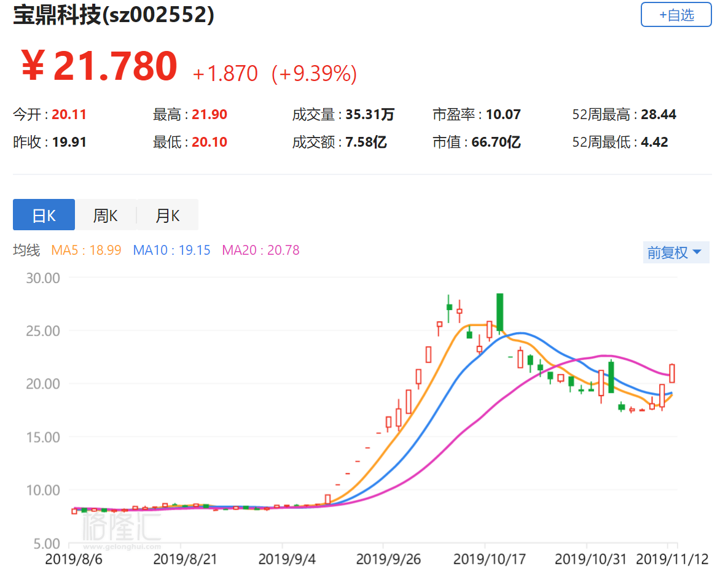Click the 2019/8/6 date axis label
This screenshot has height=571, width=728.
click(x=73, y=559)
